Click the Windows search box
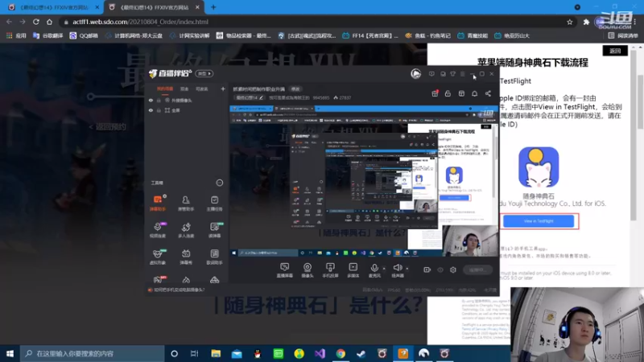This screenshot has width=644, height=362. tap(92, 353)
